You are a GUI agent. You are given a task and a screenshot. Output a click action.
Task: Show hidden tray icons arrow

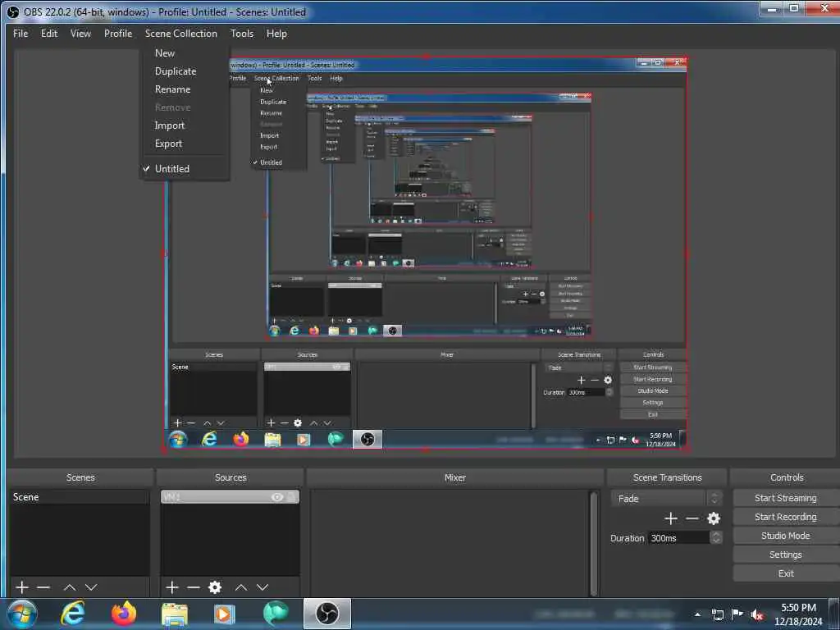697,614
